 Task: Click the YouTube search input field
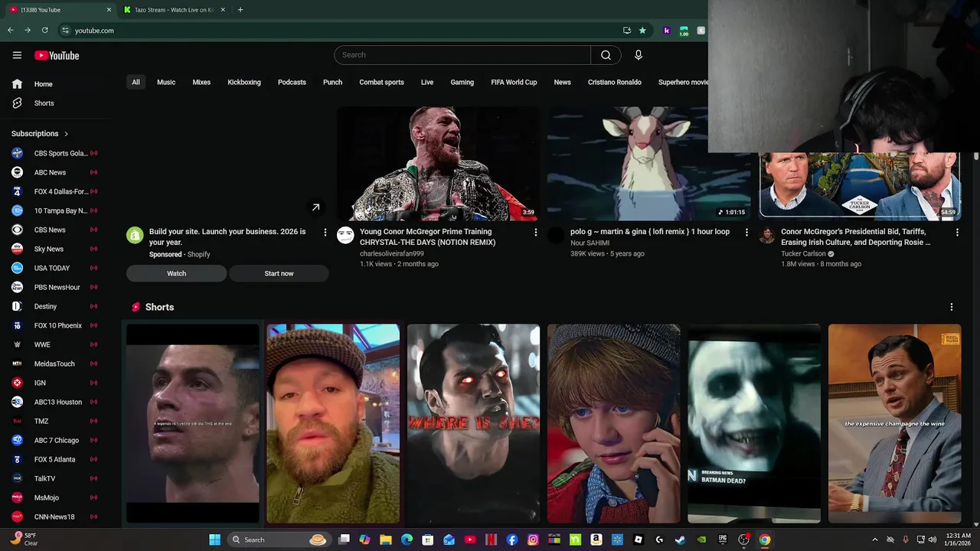(462, 55)
